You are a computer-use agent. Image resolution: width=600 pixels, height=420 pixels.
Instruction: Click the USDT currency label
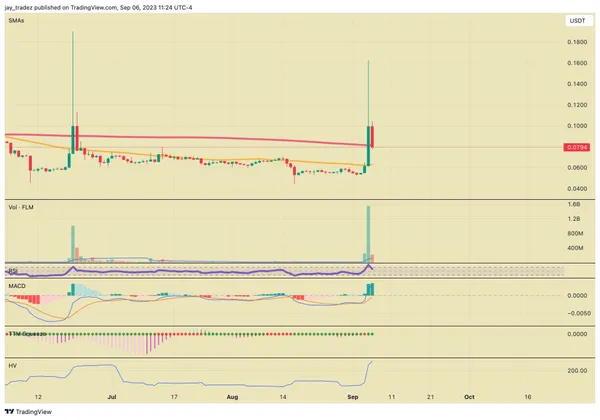click(x=579, y=19)
